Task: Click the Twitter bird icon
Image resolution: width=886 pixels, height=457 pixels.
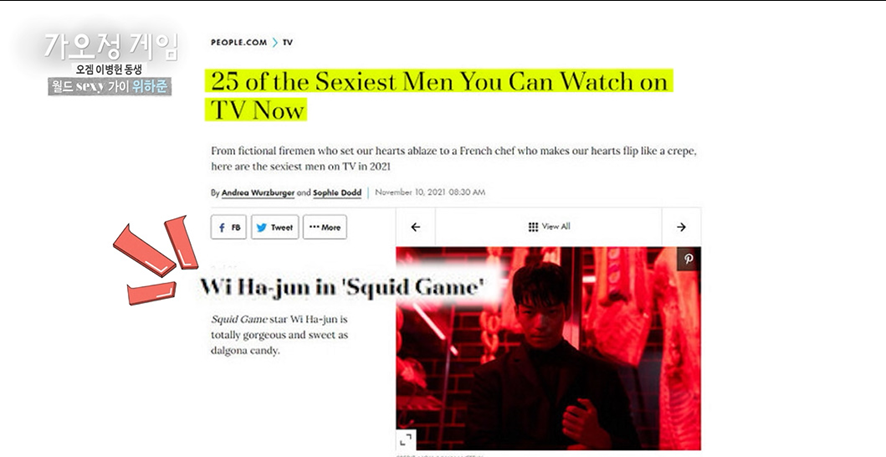Action: (262, 228)
